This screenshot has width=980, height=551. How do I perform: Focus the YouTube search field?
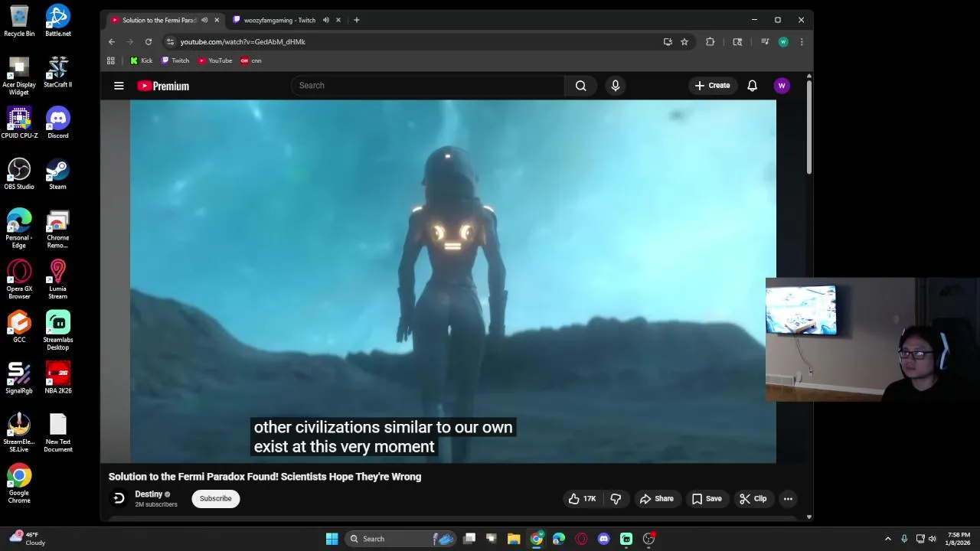pyautogui.click(x=427, y=86)
